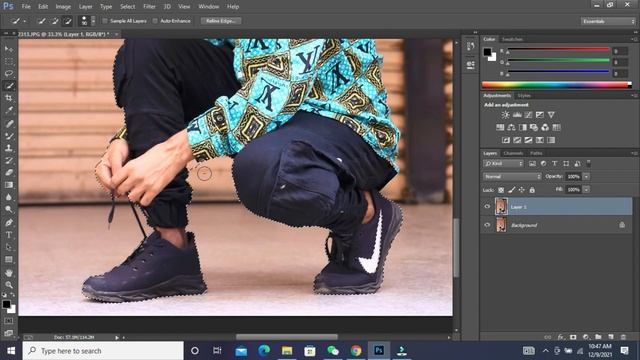Select the Pen tool
Screen dimensions: 640x360
pyautogui.click(x=9, y=222)
